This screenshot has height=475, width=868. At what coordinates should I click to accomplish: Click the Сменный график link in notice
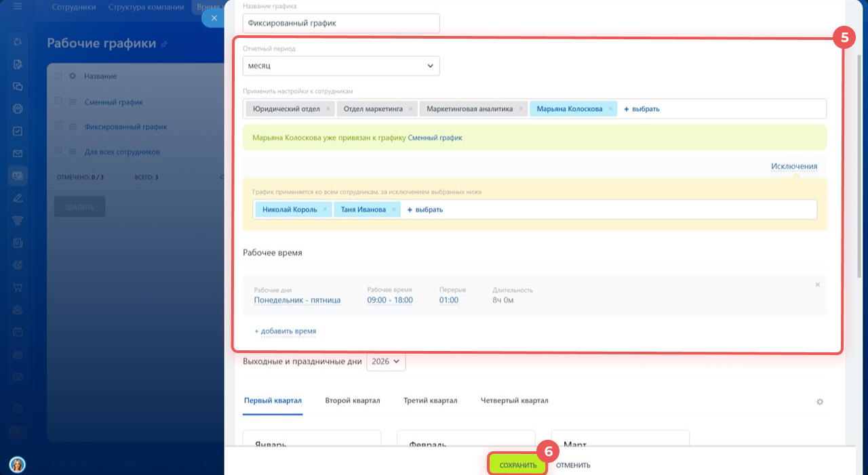click(x=435, y=138)
